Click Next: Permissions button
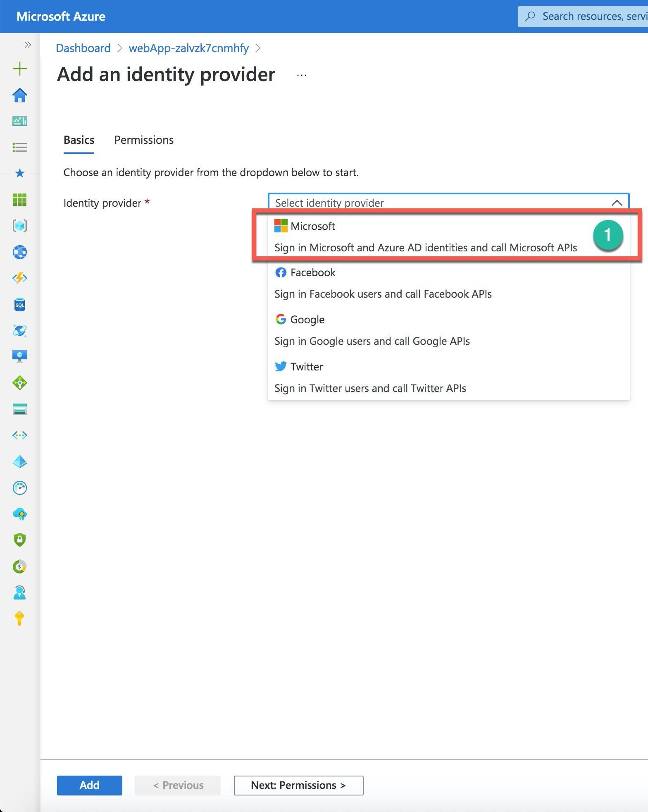 [298, 785]
